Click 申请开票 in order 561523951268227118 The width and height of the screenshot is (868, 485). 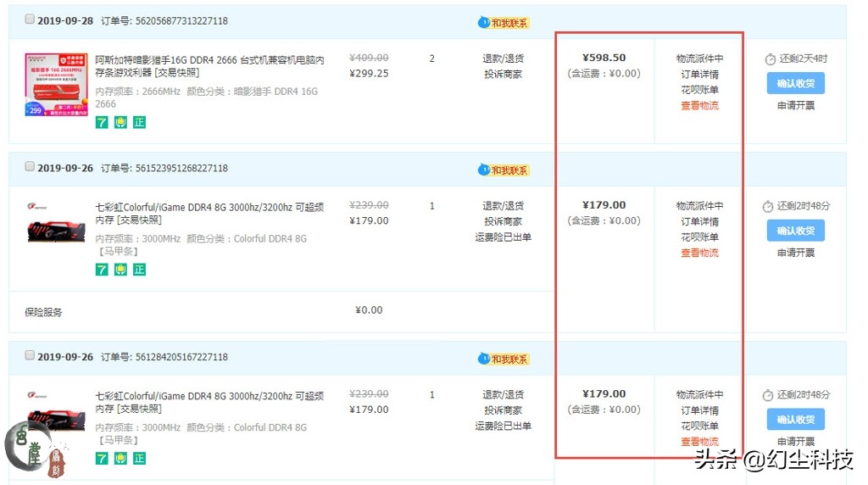(x=795, y=253)
